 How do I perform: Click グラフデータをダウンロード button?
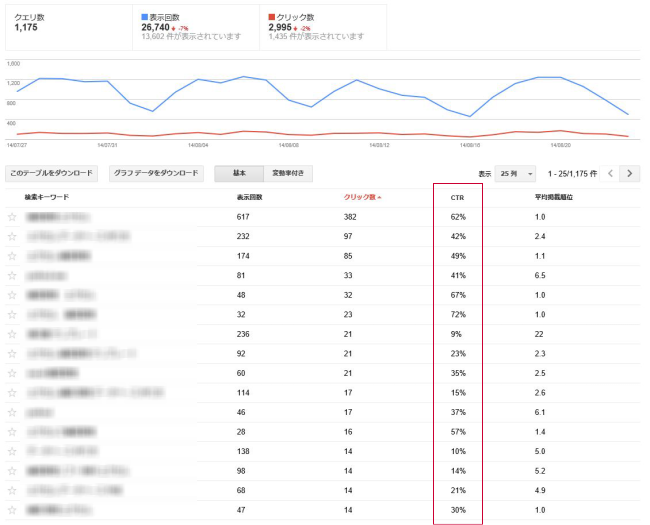pos(157,173)
